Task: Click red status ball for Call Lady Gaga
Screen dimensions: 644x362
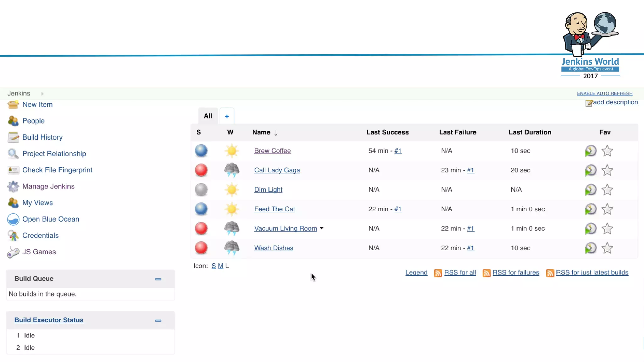Action: 201,170
